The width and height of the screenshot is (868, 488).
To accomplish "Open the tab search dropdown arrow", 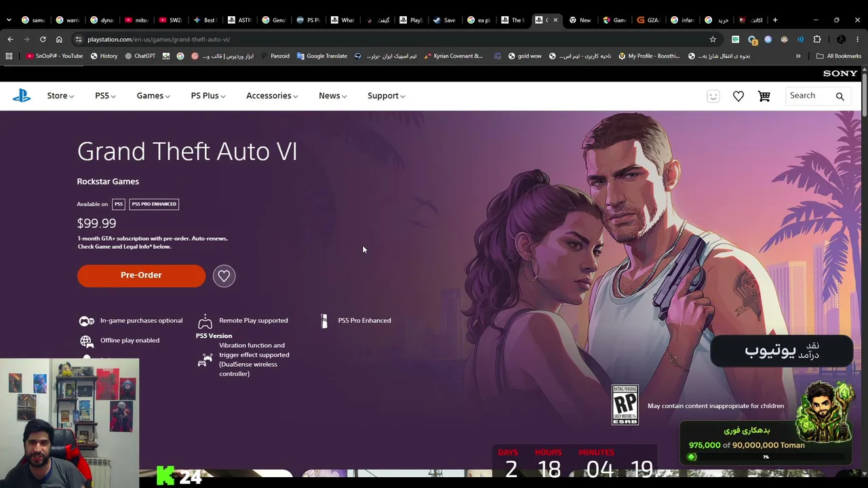I will click(x=9, y=20).
